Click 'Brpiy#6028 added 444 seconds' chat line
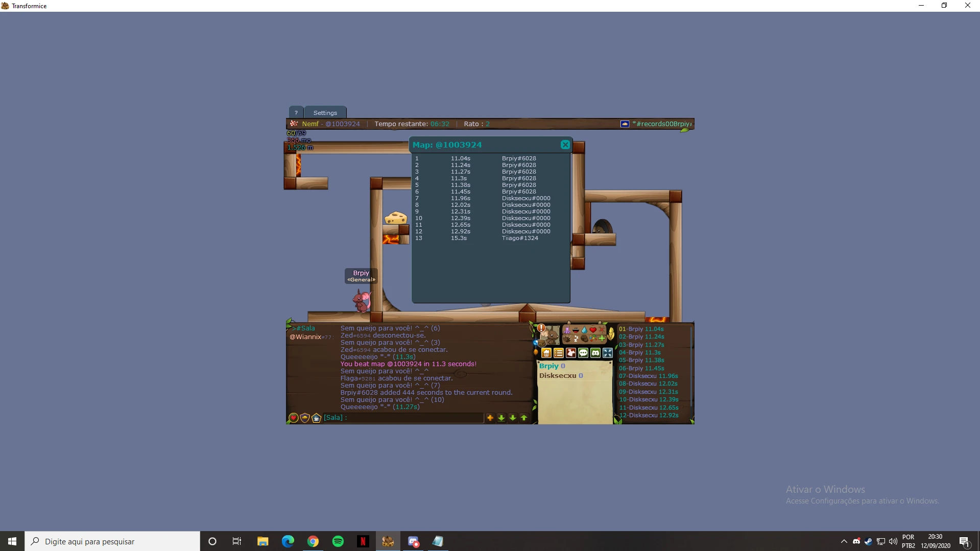This screenshot has width=980, height=551. pos(426,393)
